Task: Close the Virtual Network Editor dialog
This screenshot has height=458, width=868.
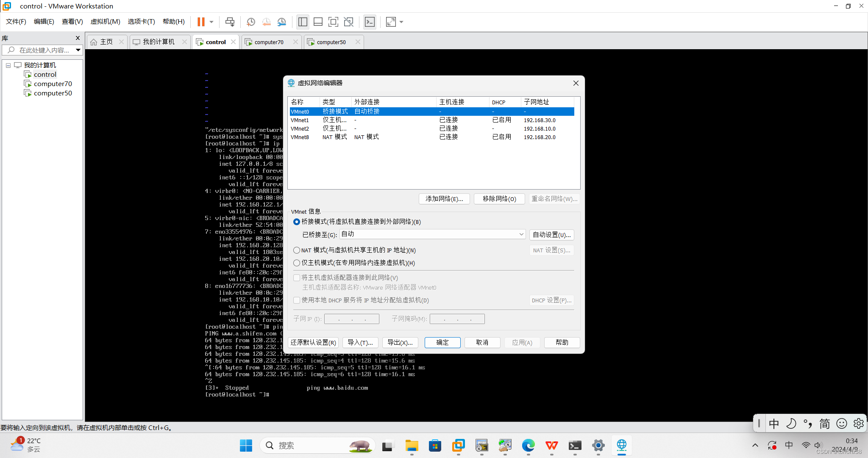Action: 576,83
